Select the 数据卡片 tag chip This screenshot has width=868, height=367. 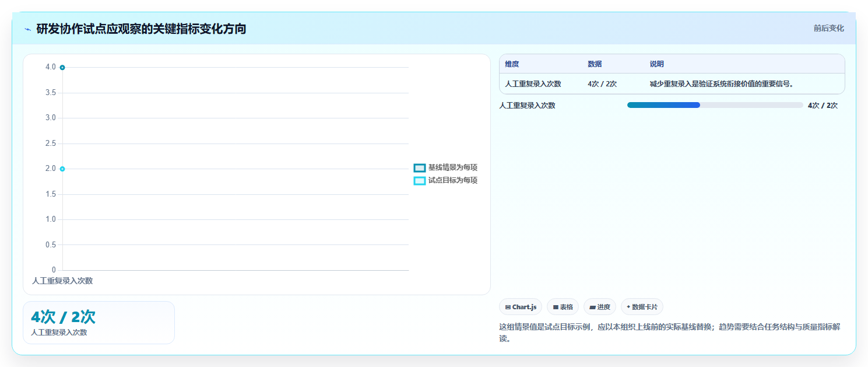tap(642, 307)
